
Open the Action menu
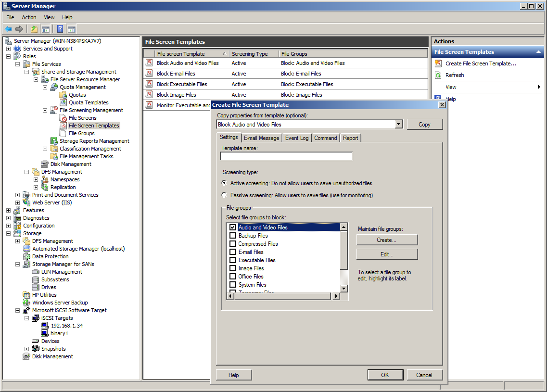[29, 17]
